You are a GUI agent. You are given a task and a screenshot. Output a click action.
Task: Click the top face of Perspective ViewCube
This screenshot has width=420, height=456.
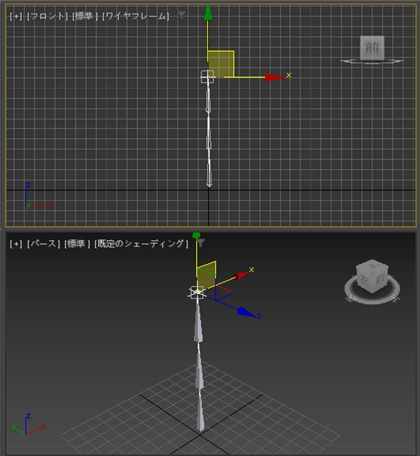tap(373, 265)
